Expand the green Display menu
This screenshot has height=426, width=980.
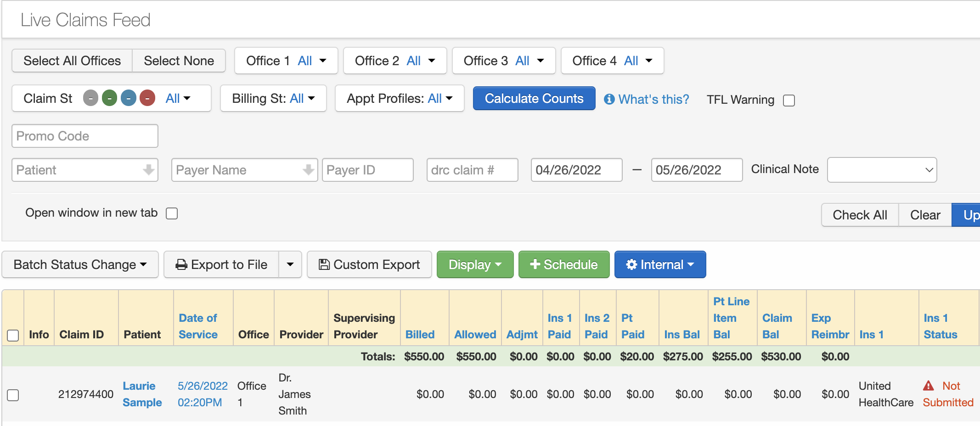(x=475, y=264)
